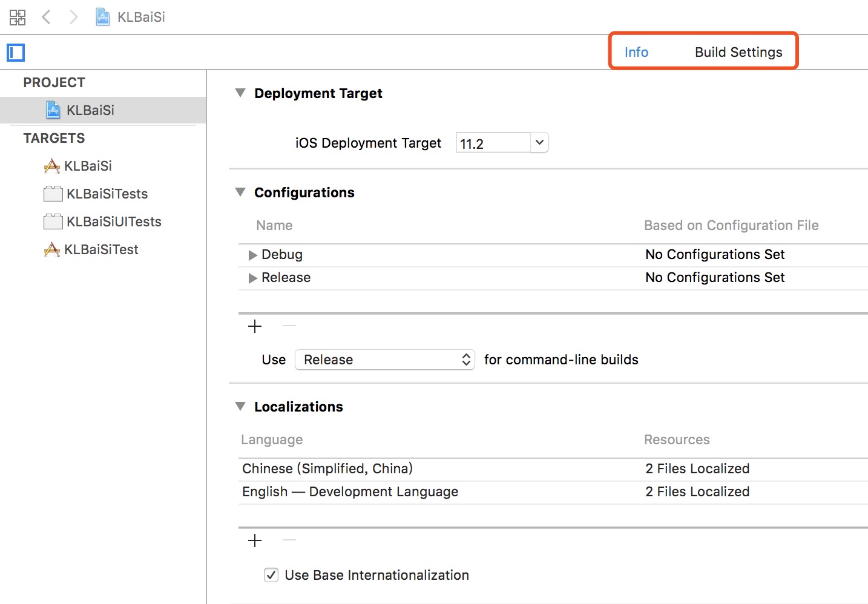This screenshot has width=868, height=604.
Task: Switch to the Build Settings tab
Action: [x=738, y=52]
